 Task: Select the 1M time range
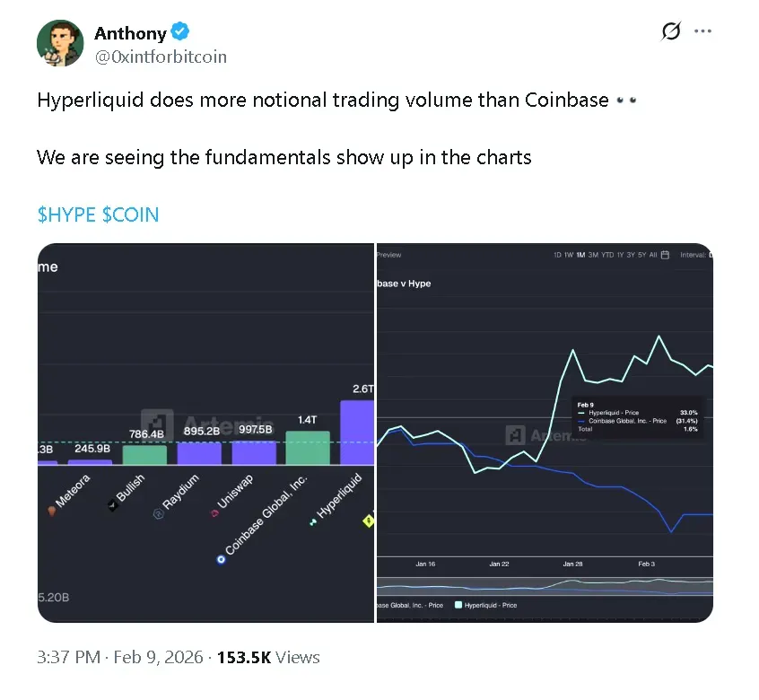click(580, 255)
